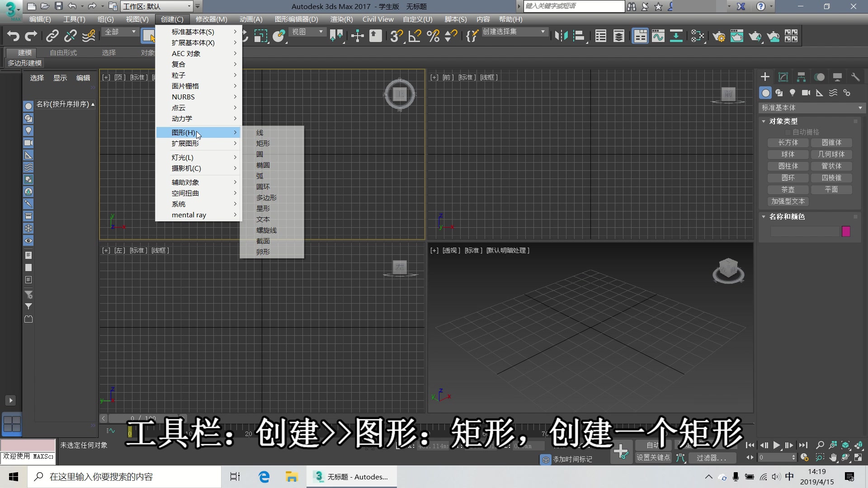The height and width of the screenshot is (488, 868).
Task: Click the magenta object color swatch
Action: [x=846, y=231]
